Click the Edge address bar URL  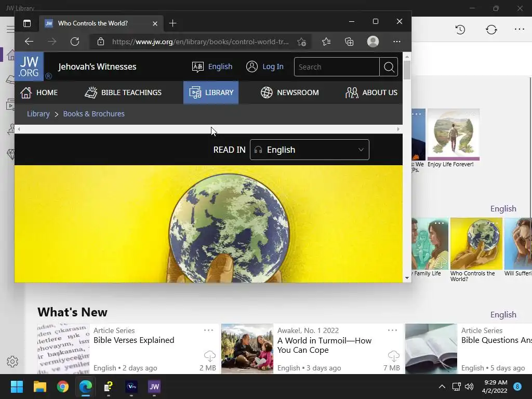pos(200,42)
